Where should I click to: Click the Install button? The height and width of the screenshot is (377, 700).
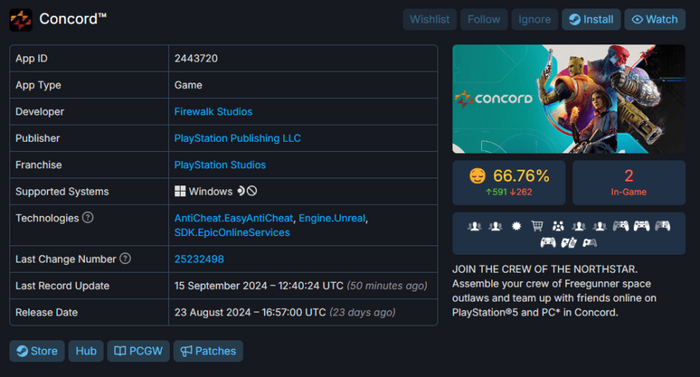(x=591, y=19)
